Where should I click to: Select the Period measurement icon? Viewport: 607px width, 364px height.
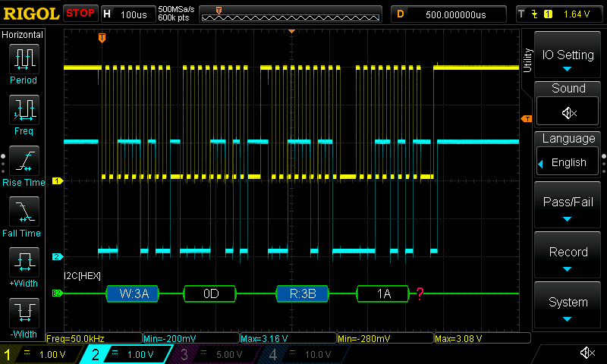24,59
